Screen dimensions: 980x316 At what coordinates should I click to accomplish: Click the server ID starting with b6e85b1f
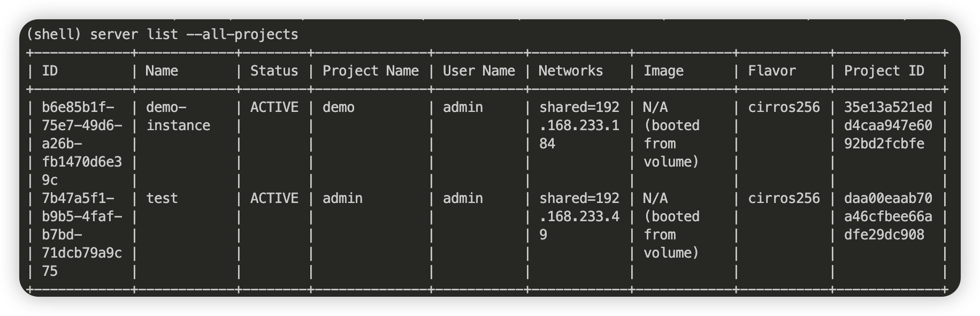point(82,144)
